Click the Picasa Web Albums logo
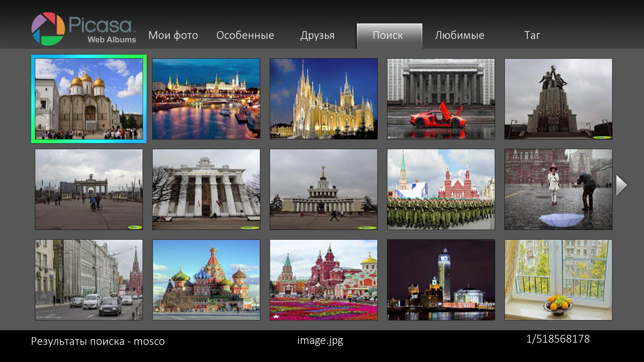 click(x=84, y=29)
